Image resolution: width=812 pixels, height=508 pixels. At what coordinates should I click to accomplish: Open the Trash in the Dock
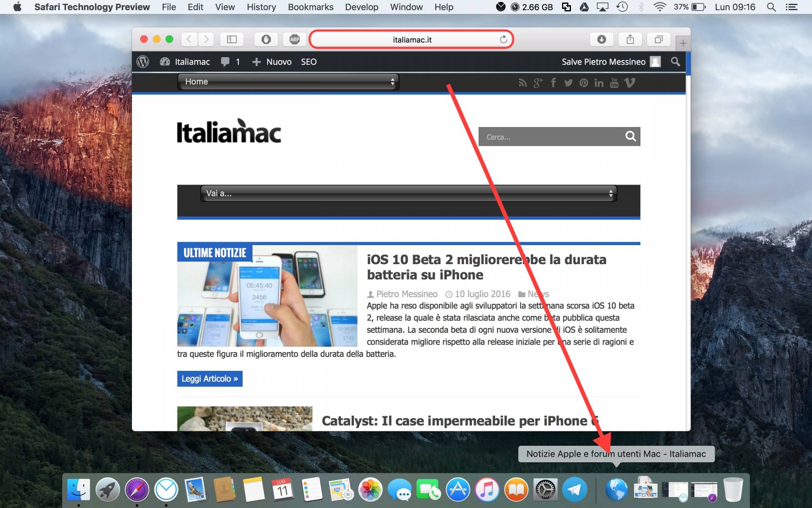point(733,490)
